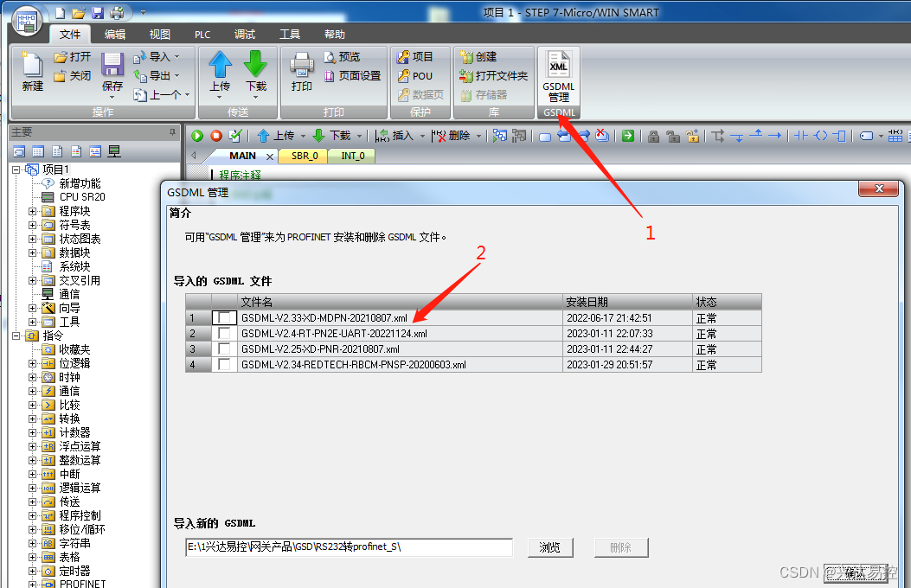The image size is (911, 588).
Task: Click the GSDML path input field
Action: tap(350, 547)
